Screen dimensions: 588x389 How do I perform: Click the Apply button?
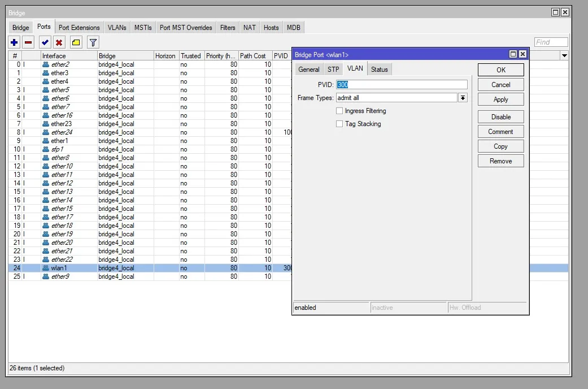click(x=500, y=100)
